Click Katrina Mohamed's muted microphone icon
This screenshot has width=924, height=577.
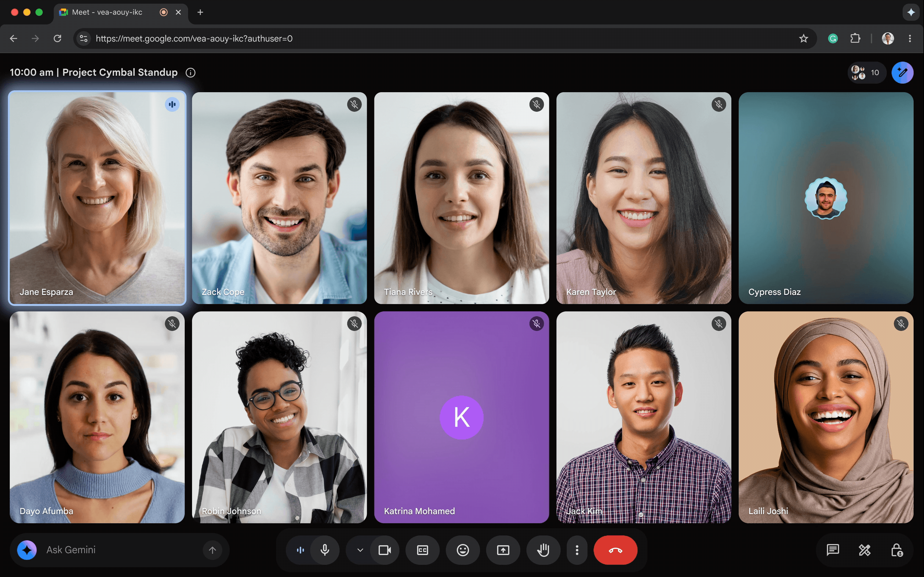pos(537,324)
